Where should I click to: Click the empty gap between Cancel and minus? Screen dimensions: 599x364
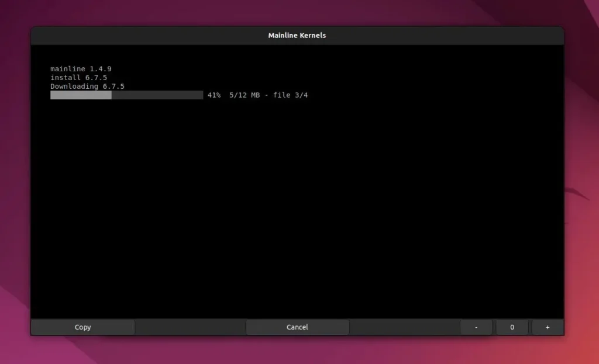(404, 327)
